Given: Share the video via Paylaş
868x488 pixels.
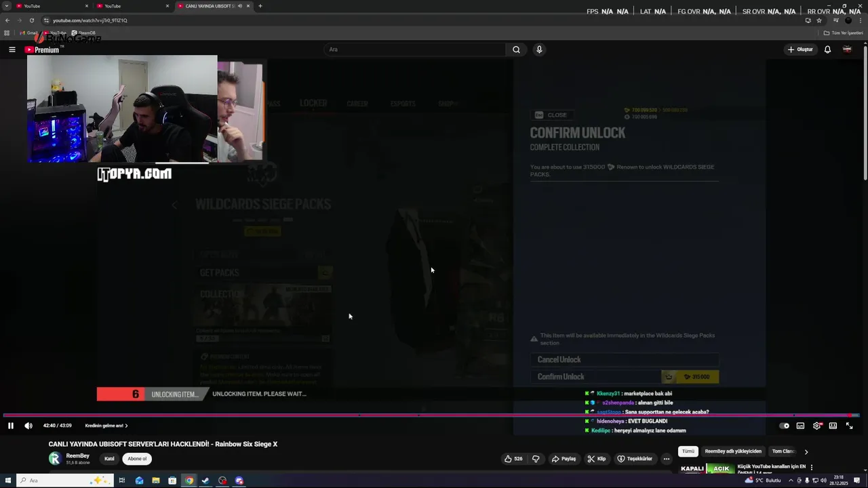Looking at the screenshot, I should tap(564, 459).
